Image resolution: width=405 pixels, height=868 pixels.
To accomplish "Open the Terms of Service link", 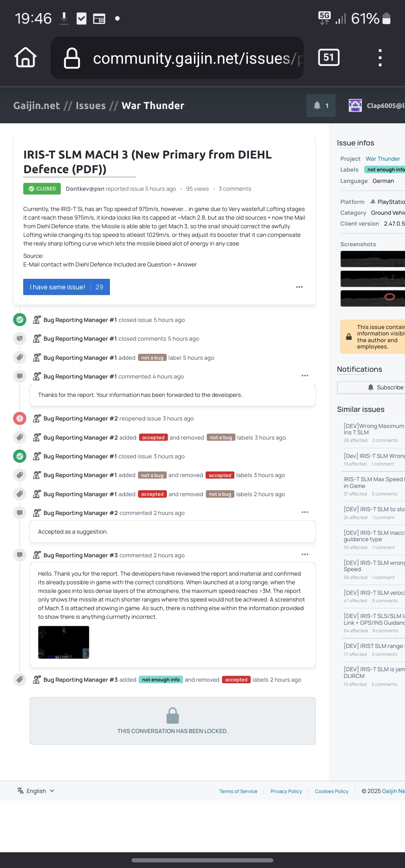I will pyautogui.click(x=238, y=791).
